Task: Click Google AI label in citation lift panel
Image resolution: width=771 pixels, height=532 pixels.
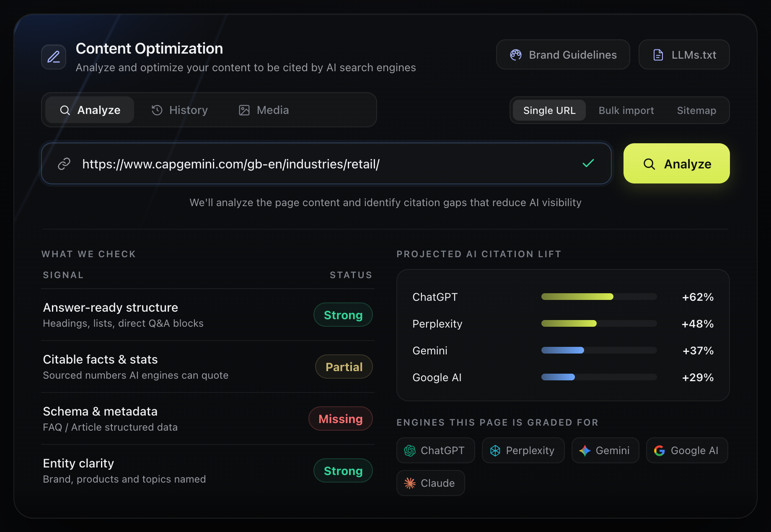Action: click(x=437, y=377)
